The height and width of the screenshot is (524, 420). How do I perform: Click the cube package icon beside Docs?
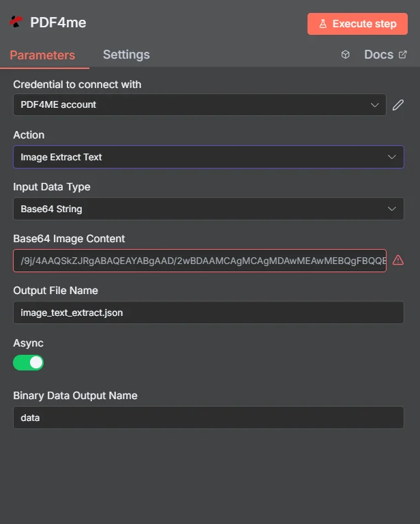[346, 55]
